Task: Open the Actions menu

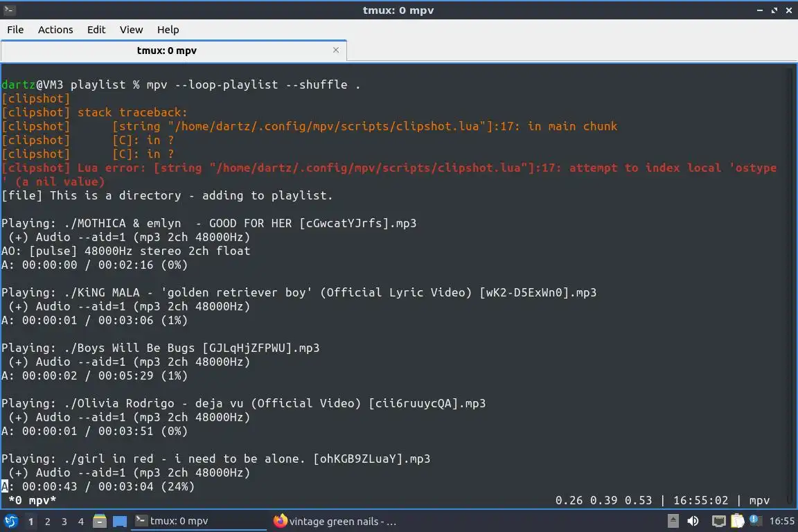Action: pyautogui.click(x=55, y=30)
